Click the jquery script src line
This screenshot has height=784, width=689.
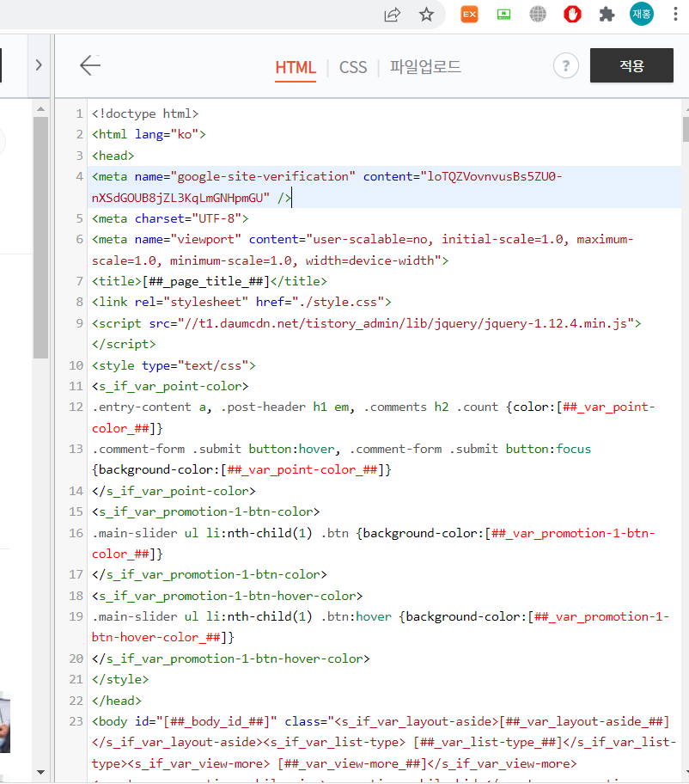point(366,334)
